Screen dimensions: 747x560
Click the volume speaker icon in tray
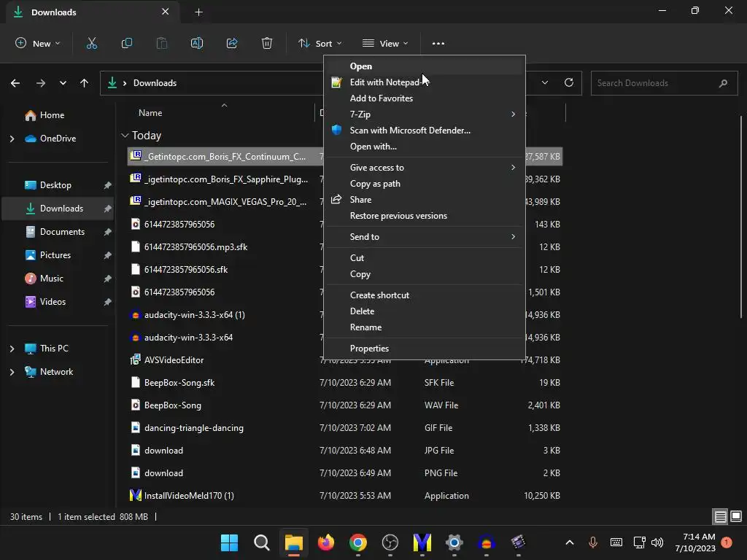click(x=657, y=542)
